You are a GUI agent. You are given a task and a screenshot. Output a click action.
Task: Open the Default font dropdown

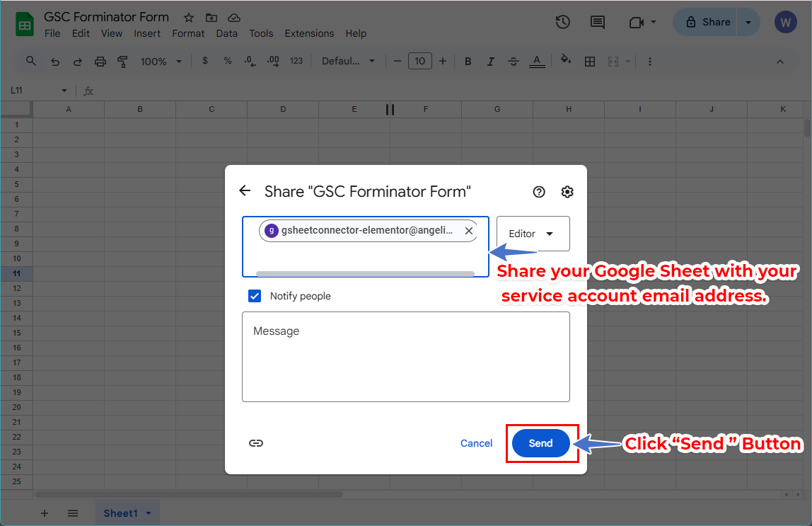pos(349,61)
